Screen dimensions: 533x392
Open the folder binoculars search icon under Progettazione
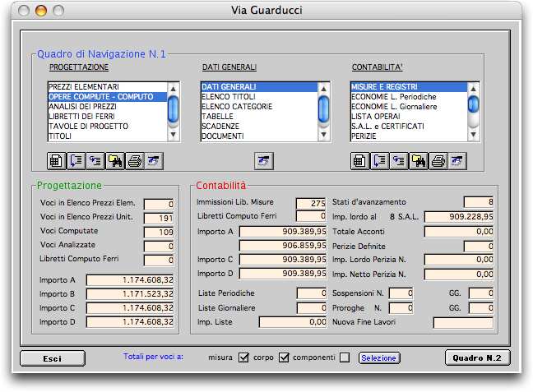coord(115,161)
